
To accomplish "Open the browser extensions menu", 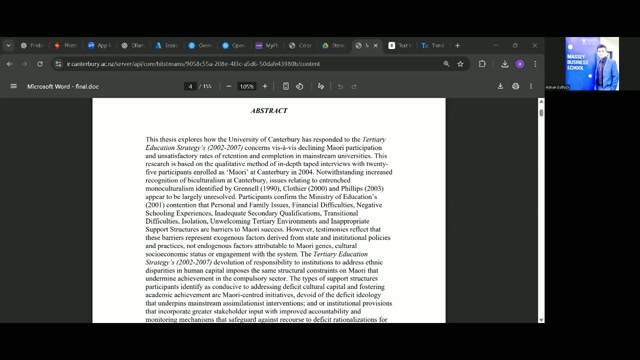I will point(482,64).
